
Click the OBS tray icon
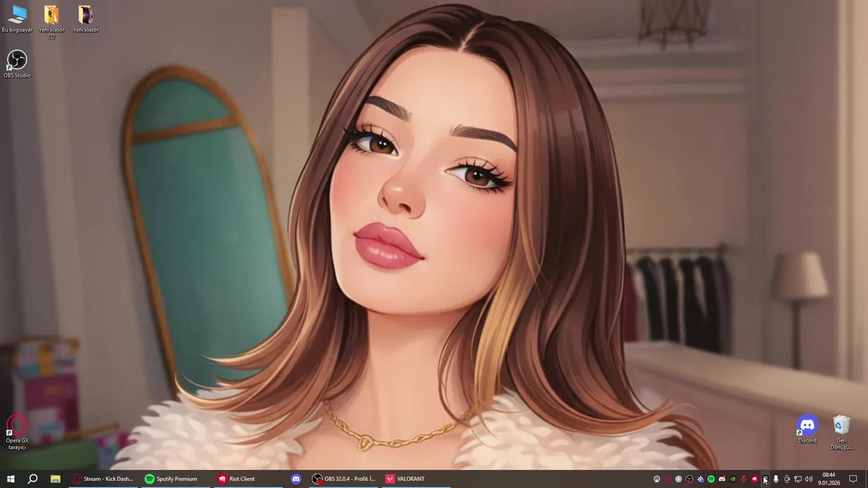689,479
